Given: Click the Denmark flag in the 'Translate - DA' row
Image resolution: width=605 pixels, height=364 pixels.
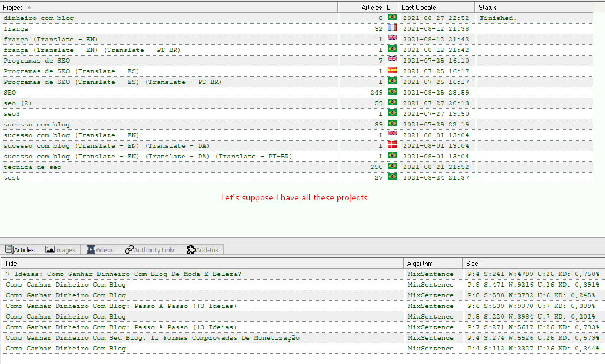Looking at the screenshot, I should 392,145.
